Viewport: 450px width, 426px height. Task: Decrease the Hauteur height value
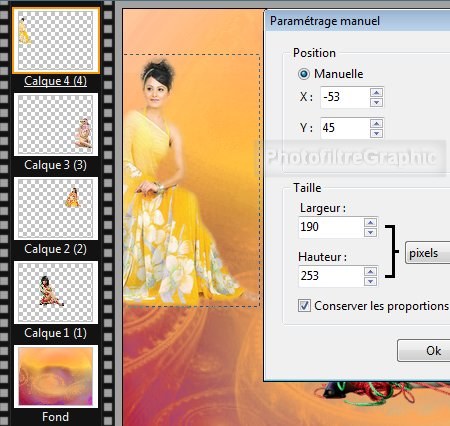pyautogui.click(x=370, y=281)
